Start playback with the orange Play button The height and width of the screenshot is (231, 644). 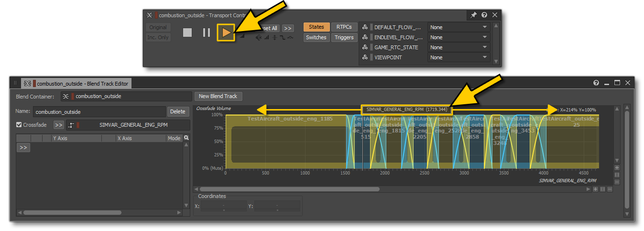tap(226, 33)
